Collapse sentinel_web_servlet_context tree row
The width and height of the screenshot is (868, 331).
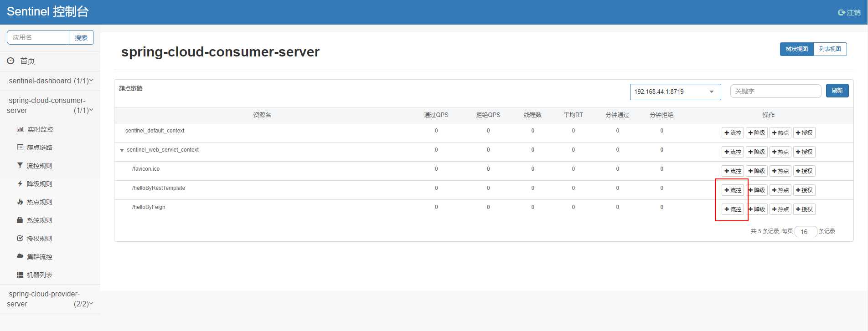[x=122, y=150]
